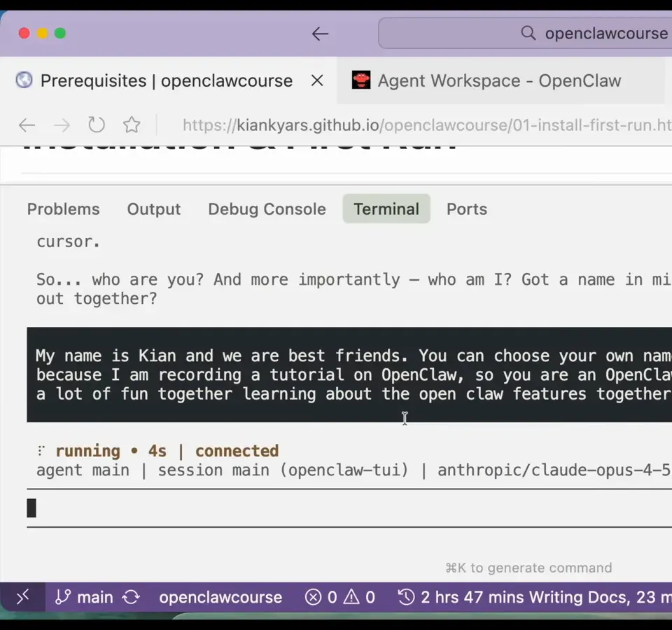Viewport: 672px width, 630px height.
Task: Click the synchronize changes icon
Action: coord(131,597)
